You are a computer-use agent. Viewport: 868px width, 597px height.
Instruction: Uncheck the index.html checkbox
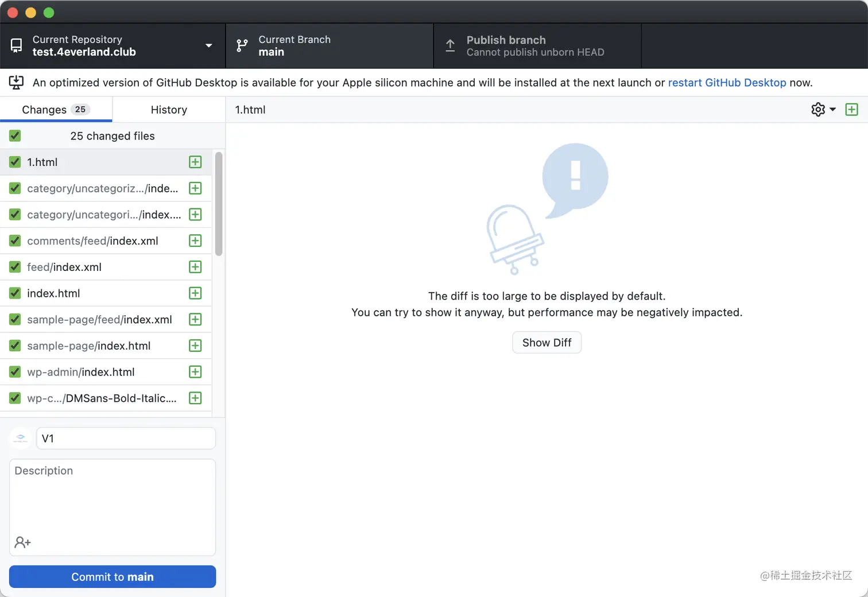(x=15, y=293)
